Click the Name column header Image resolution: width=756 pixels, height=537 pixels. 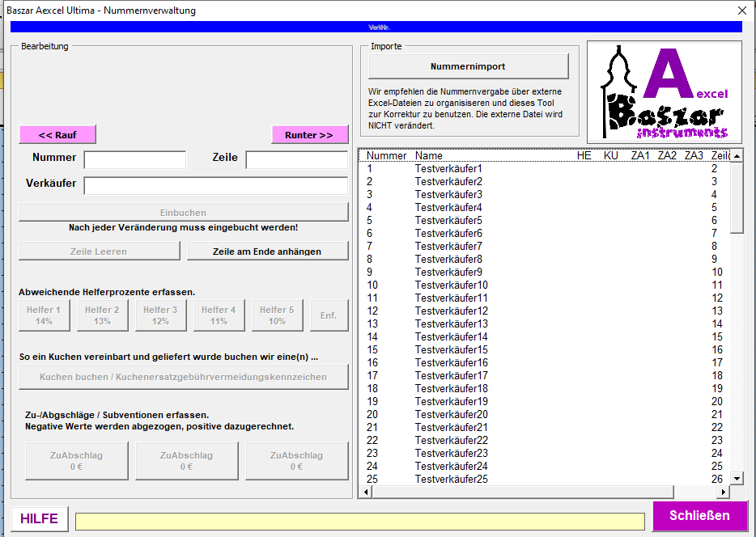point(429,155)
